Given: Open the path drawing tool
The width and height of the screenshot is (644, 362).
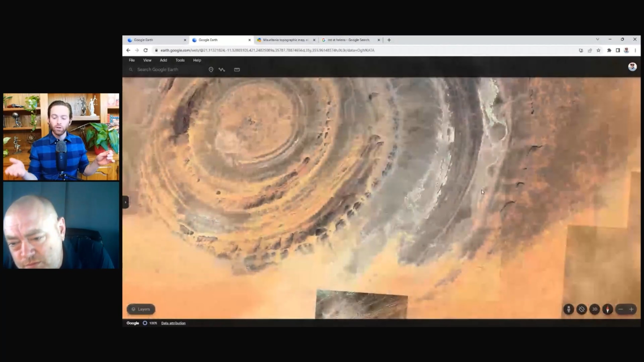Looking at the screenshot, I should pyautogui.click(x=222, y=69).
